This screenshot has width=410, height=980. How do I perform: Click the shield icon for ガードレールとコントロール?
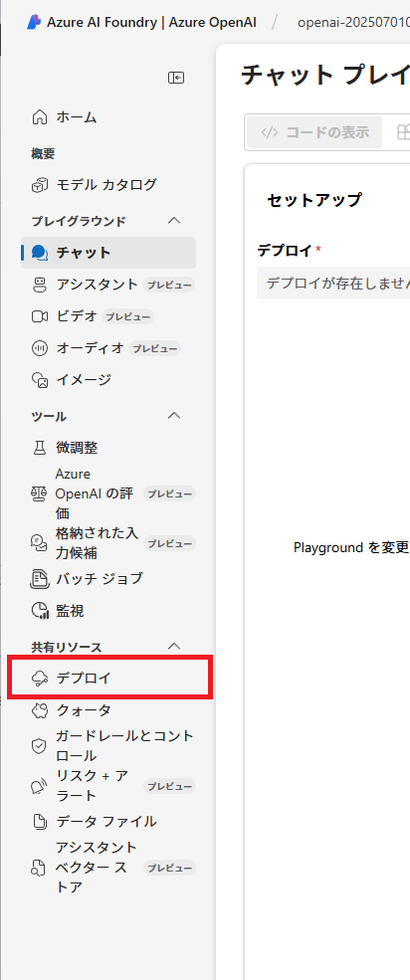click(x=40, y=746)
